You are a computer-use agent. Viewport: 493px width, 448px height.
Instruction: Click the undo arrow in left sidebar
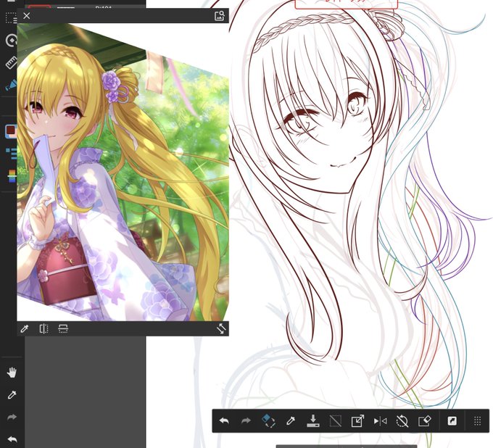point(12,439)
